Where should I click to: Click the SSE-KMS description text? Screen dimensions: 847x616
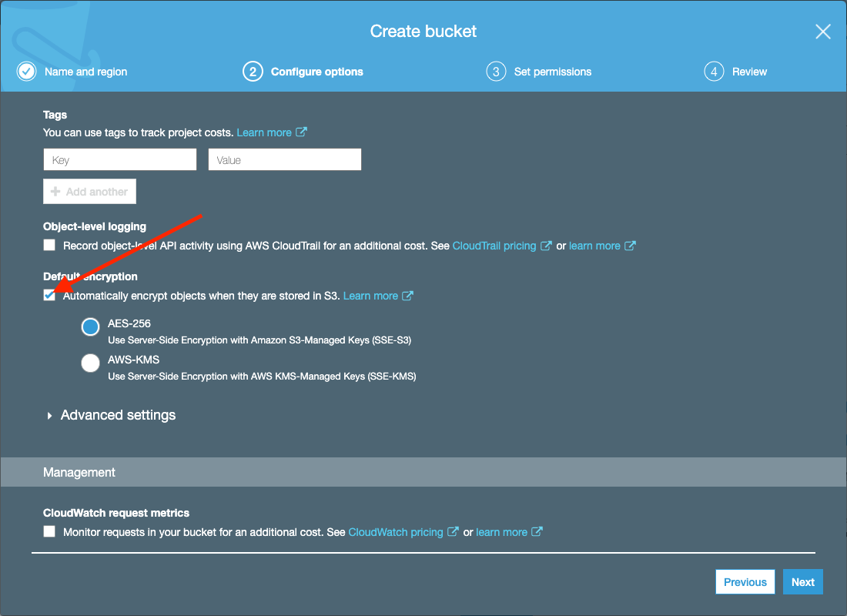(x=262, y=377)
